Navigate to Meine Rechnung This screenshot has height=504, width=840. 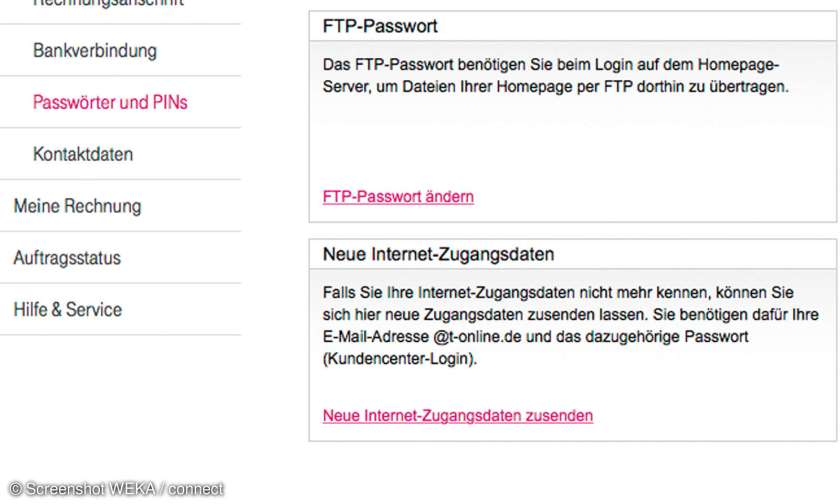77,206
